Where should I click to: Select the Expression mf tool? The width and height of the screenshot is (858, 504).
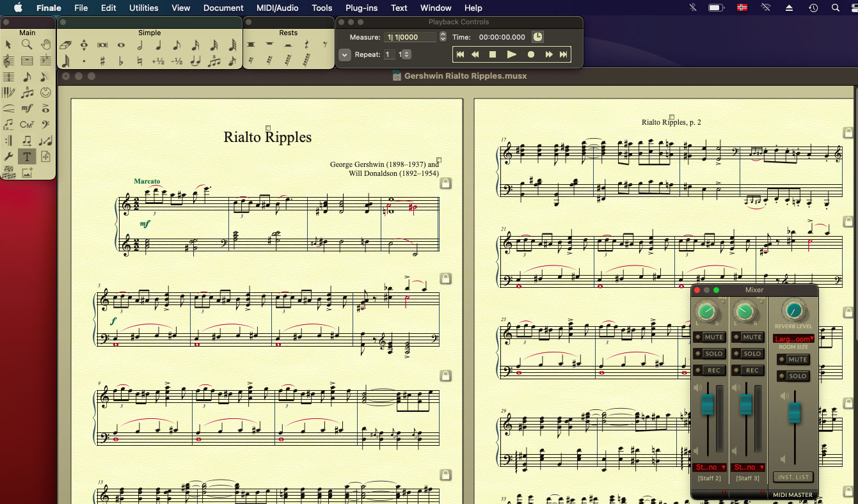[x=27, y=109]
